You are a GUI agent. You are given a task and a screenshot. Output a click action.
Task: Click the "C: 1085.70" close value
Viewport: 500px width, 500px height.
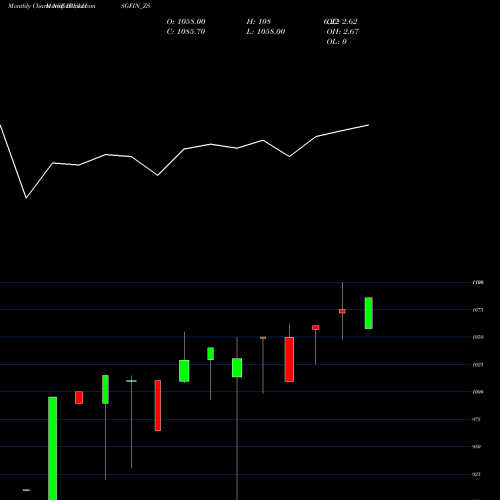[186, 32]
